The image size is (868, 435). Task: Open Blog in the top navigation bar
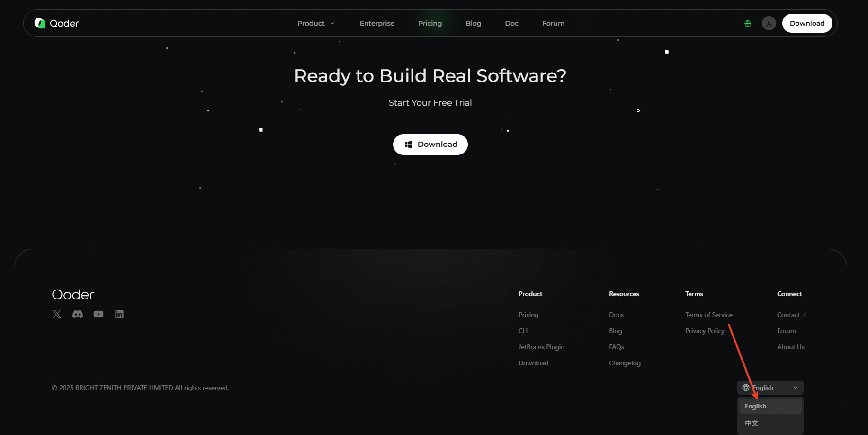pos(474,23)
